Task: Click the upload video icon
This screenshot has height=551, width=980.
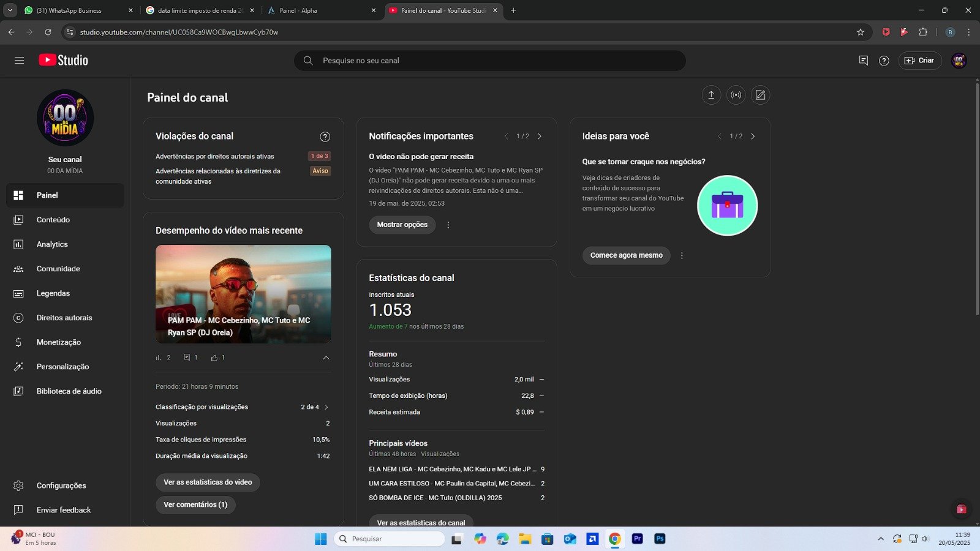Action: (711, 95)
